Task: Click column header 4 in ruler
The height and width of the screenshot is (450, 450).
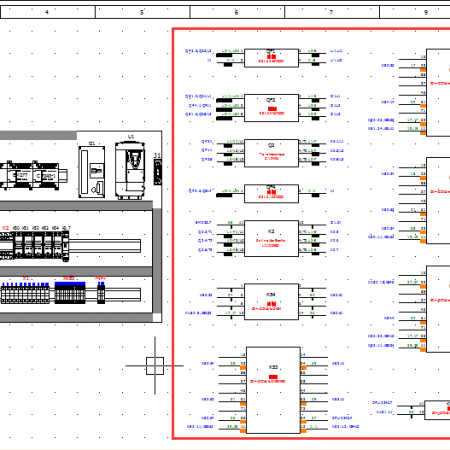Action: pyautogui.click(x=48, y=12)
